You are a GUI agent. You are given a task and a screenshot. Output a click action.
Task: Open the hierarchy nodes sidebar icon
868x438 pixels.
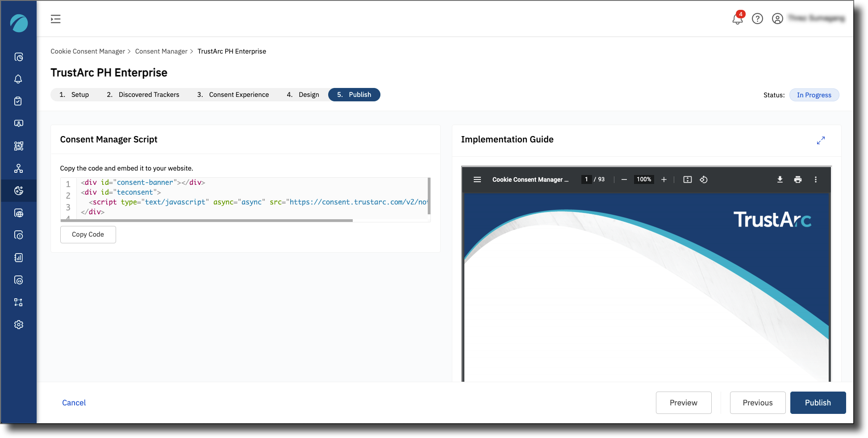click(19, 168)
